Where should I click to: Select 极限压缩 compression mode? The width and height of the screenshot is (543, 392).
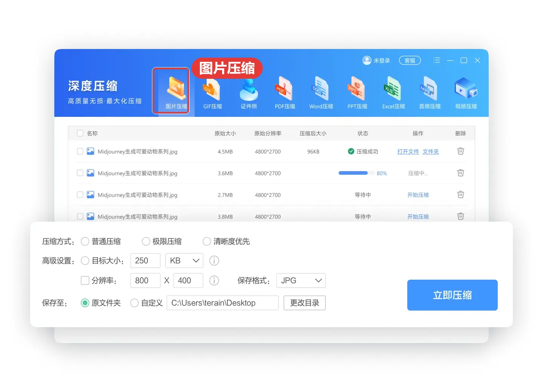146,241
